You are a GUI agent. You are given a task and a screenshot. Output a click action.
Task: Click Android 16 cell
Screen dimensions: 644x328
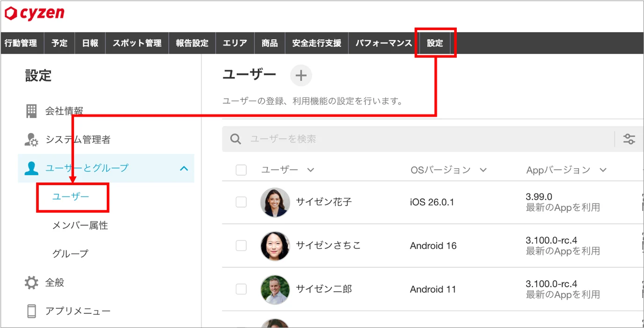coord(433,246)
